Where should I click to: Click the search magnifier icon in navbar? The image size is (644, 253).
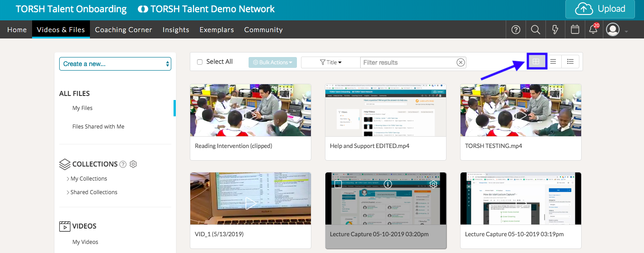[x=536, y=30]
